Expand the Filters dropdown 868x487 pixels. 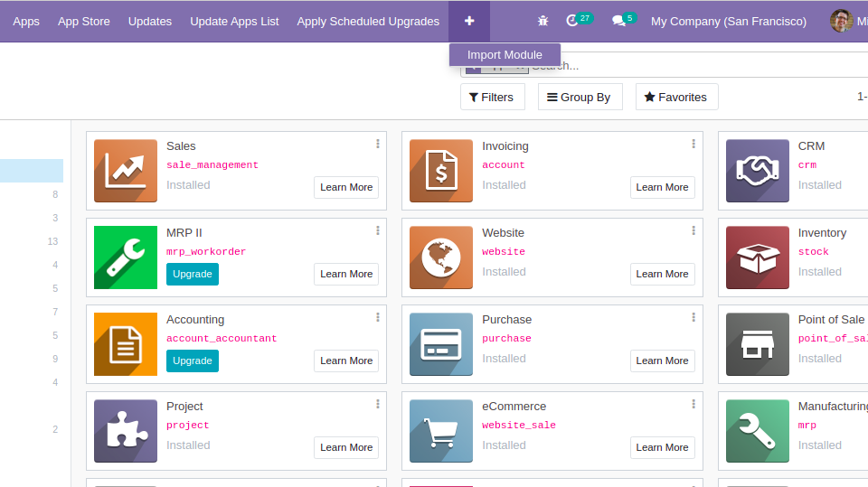(492, 97)
